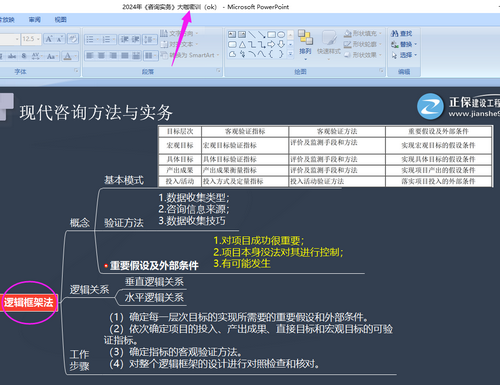Image resolution: width=500 pixels, height=385 pixels.
Task: Select the arrow line shape
Action: (262, 34)
